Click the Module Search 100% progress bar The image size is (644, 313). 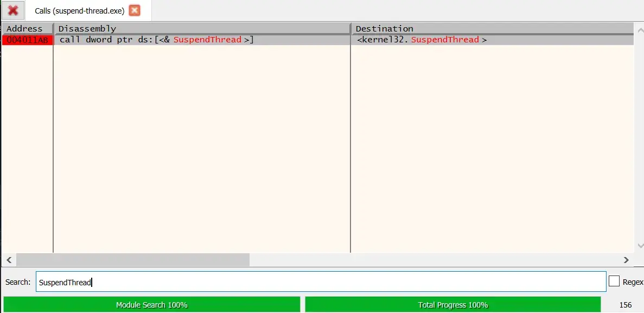pyautogui.click(x=152, y=305)
